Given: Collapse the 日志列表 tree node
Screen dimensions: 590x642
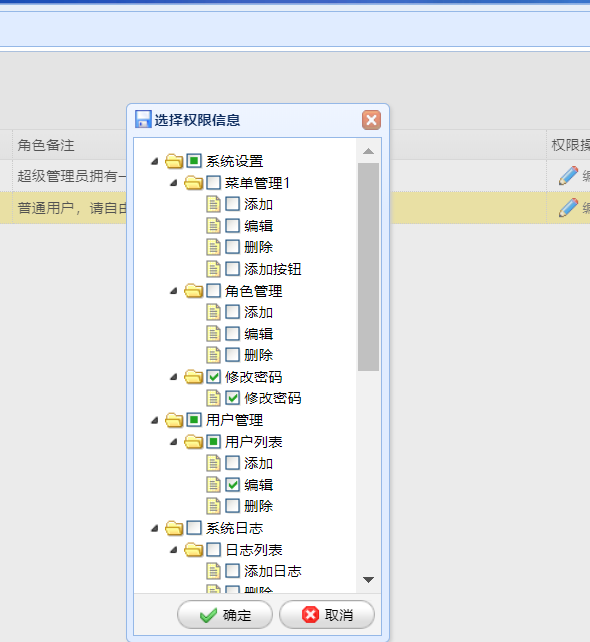Looking at the screenshot, I should 174,550.
